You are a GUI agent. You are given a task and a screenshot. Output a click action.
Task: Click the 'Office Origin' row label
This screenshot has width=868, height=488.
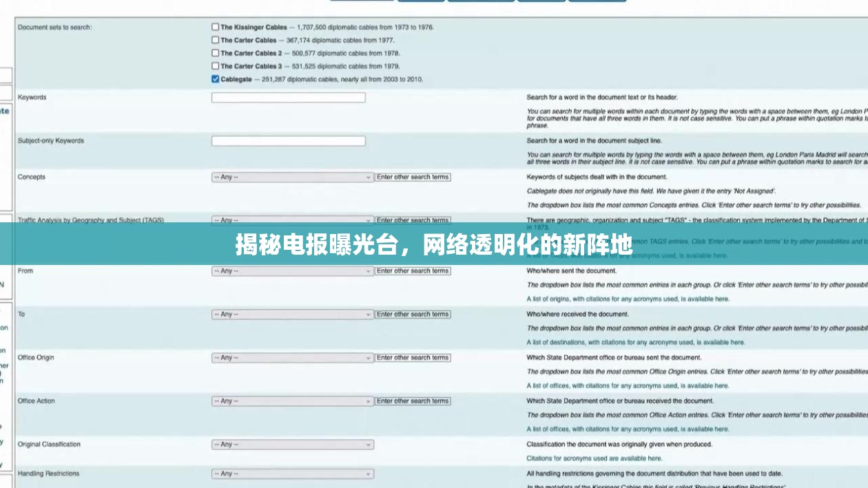(x=36, y=358)
